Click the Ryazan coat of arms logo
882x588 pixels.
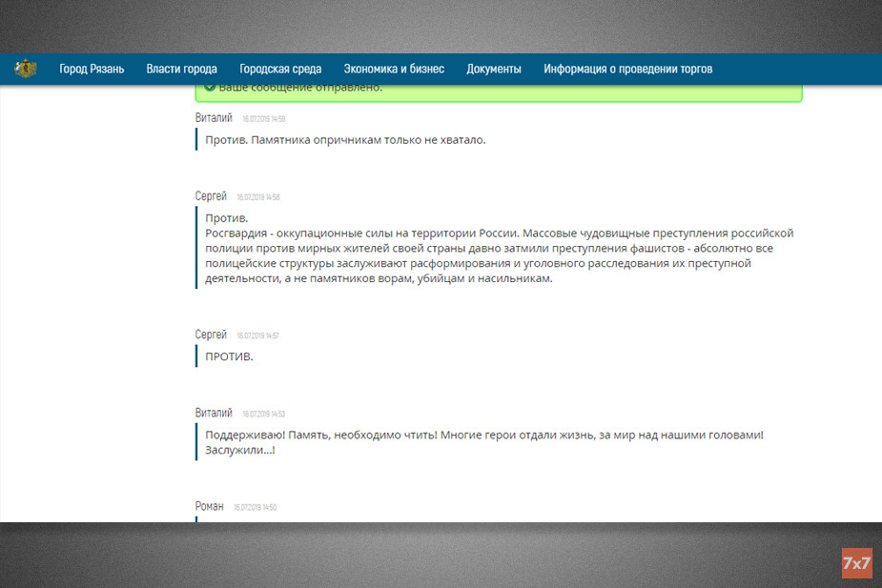click(x=26, y=69)
